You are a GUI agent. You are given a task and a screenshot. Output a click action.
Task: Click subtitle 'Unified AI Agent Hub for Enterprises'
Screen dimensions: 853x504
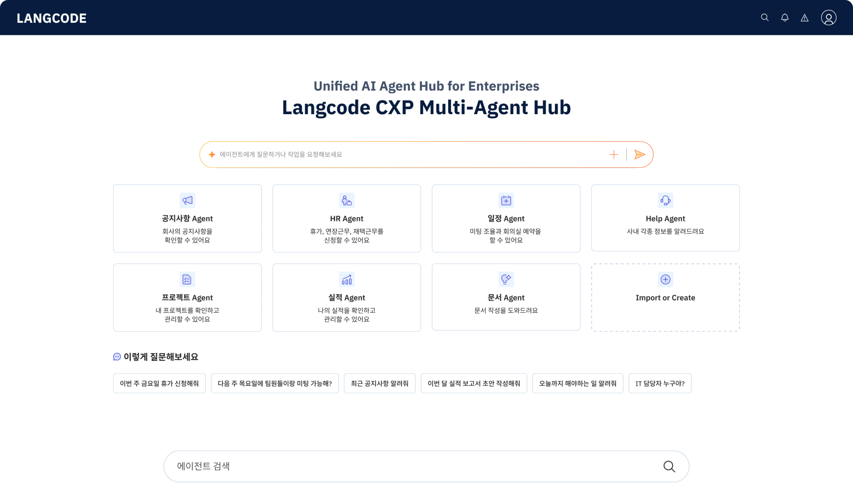click(426, 86)
